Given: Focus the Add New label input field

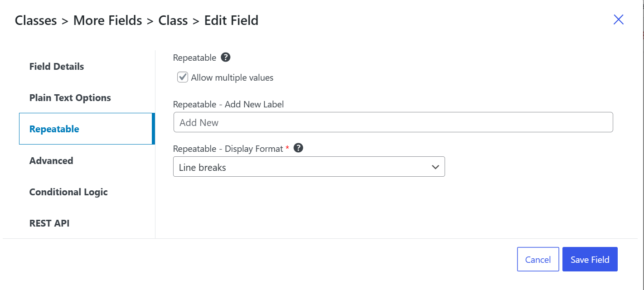Looking at the screenshot, I should pyautogui.click(x=393, y=122).
